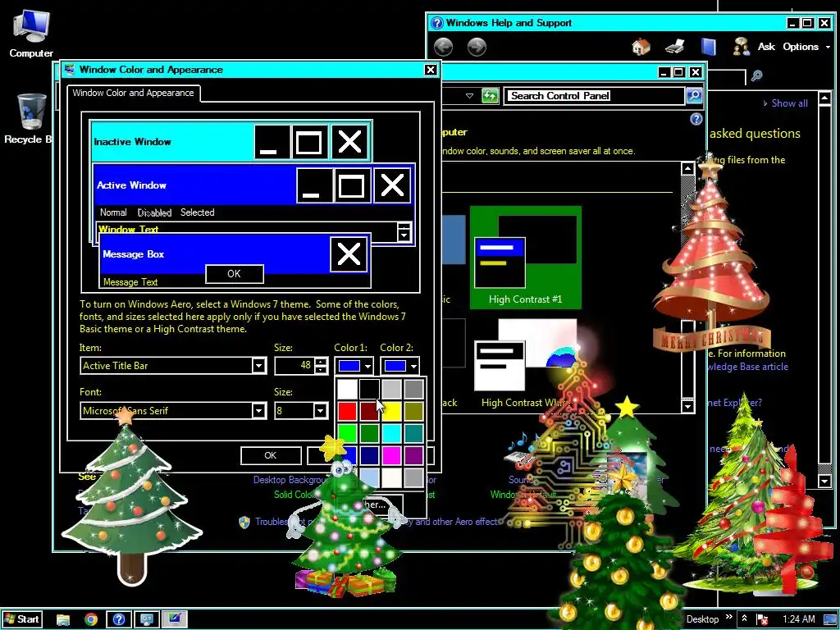Click the theme list scroll-up arrow
The width and height of the screenshot is (840, 630).
687,169
